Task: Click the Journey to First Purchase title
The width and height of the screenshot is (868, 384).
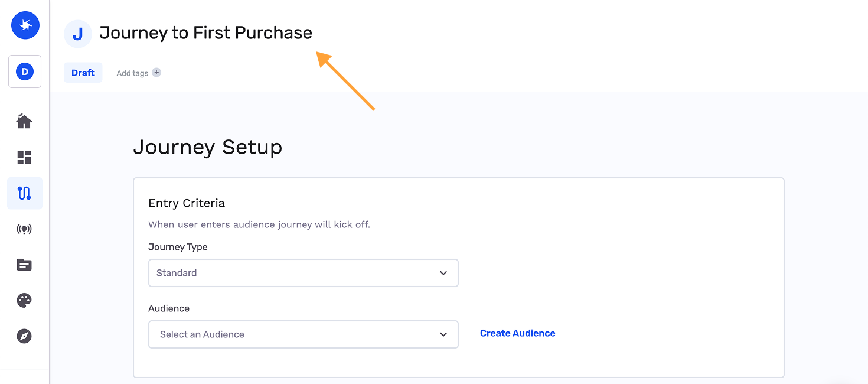Action: [x=205, y=32]
